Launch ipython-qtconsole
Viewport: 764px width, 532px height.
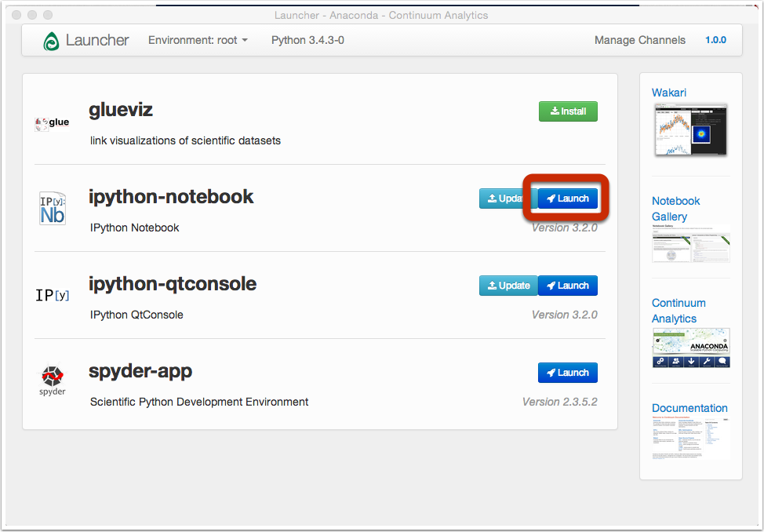pyautogui.click(x=568, y=286)
